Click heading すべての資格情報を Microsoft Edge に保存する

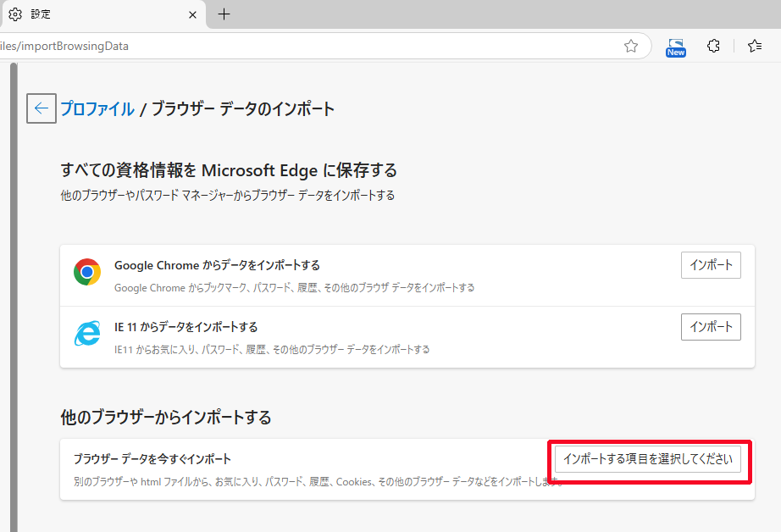[x=229, y=170]
